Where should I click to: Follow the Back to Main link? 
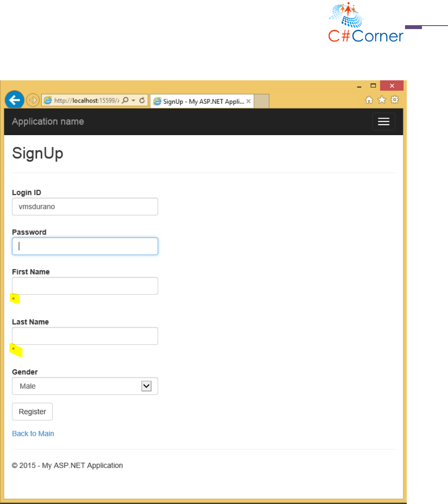[x=33, y=434]
